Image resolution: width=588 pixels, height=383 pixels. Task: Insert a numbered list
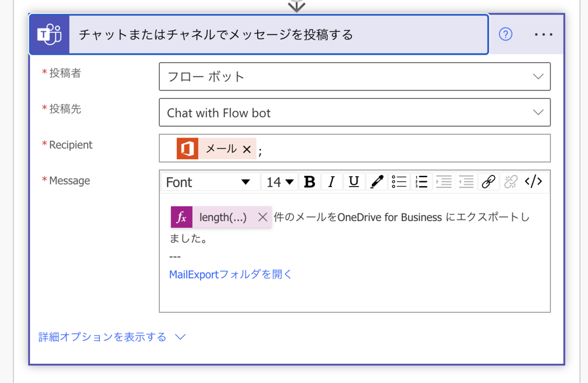coord(421,182)
